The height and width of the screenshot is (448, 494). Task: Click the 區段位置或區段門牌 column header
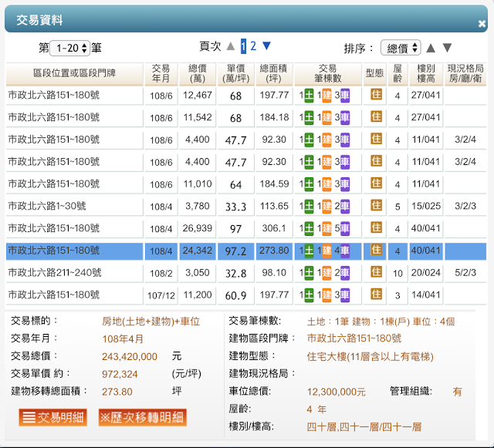coord(74,74)
